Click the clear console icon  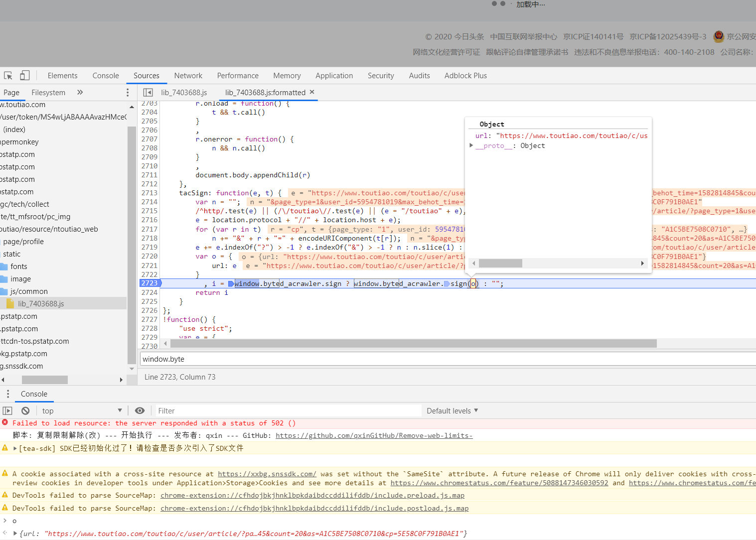25,411
